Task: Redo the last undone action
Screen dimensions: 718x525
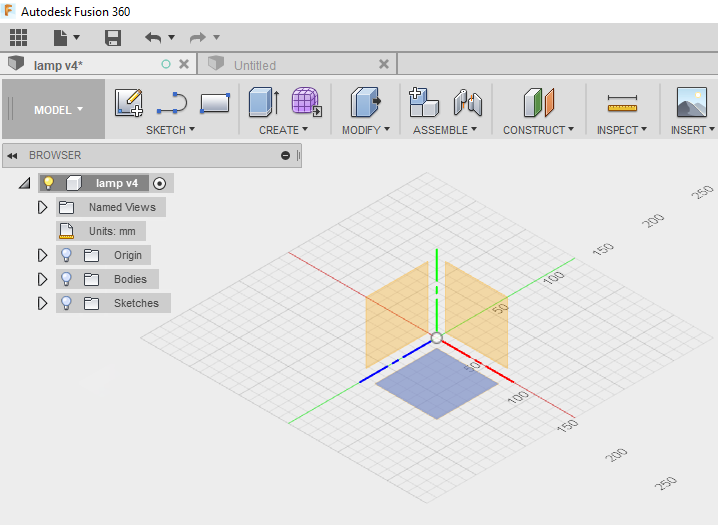Action: [x=198, y=38]
